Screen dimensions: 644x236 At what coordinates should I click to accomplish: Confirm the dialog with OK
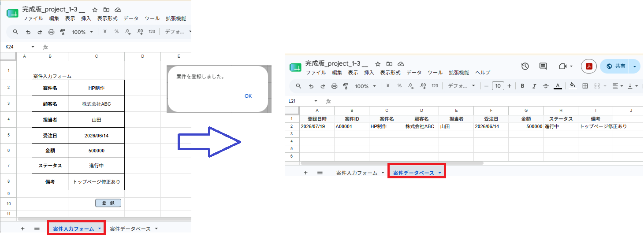[248, 96]
